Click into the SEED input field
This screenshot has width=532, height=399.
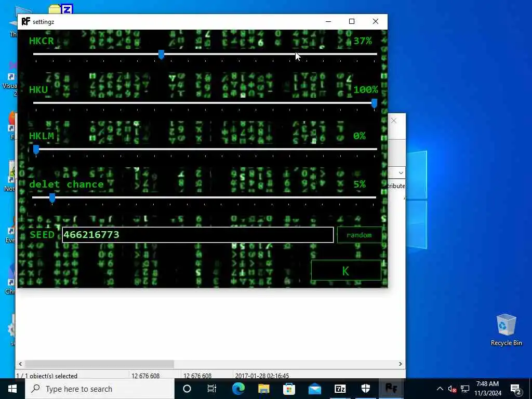pos(198,235)
